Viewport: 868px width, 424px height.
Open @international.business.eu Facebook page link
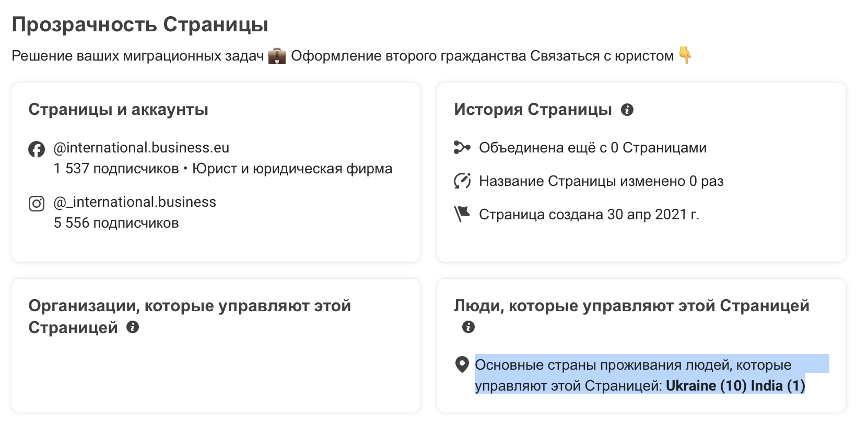pos(142,148)
